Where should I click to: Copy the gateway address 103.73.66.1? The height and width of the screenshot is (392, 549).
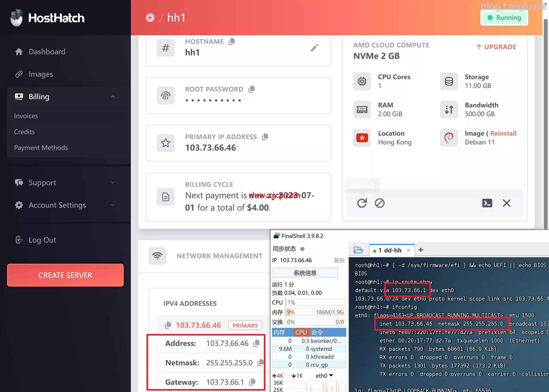252,382
